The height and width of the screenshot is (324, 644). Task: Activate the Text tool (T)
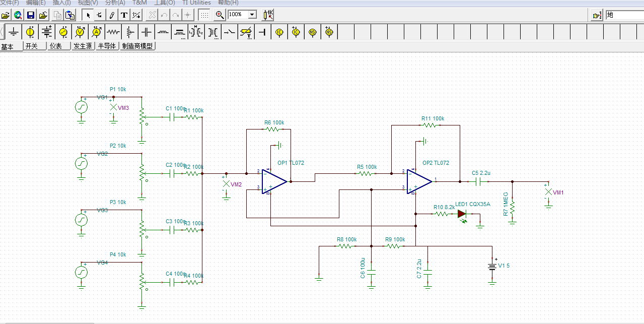point(124,15)
